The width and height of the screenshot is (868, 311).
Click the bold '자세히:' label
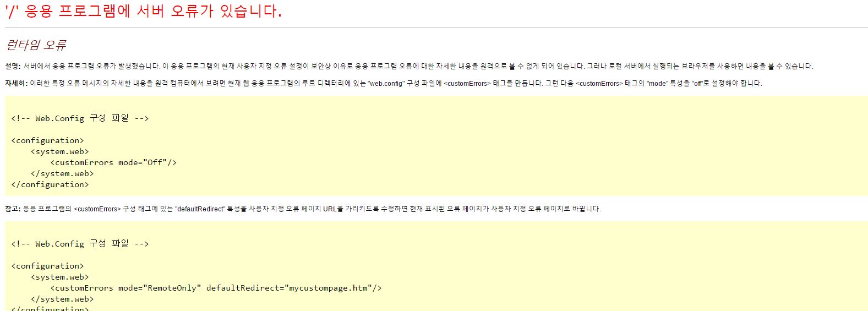click(16, 83)
